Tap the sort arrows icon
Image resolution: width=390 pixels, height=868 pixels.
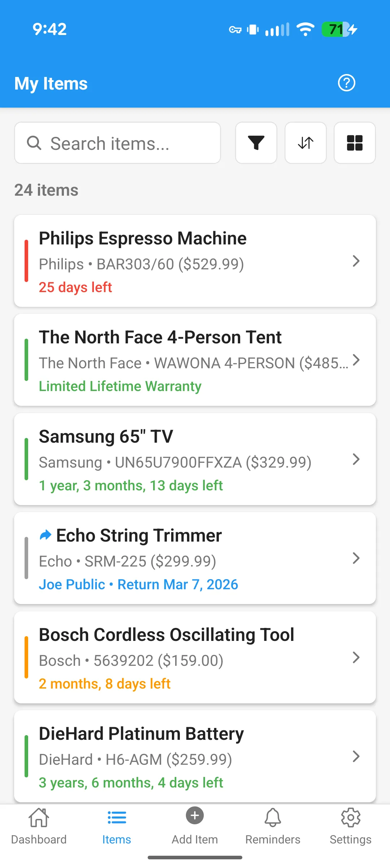point(305,143)
